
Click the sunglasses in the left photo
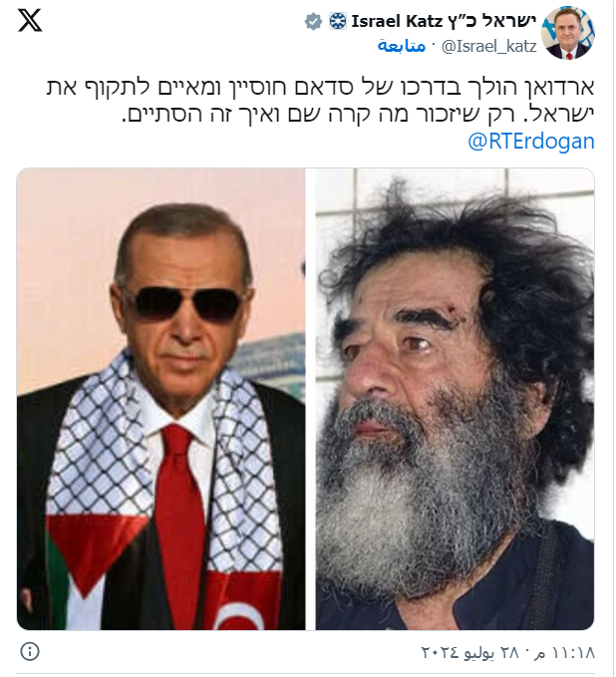pos(183,304)
